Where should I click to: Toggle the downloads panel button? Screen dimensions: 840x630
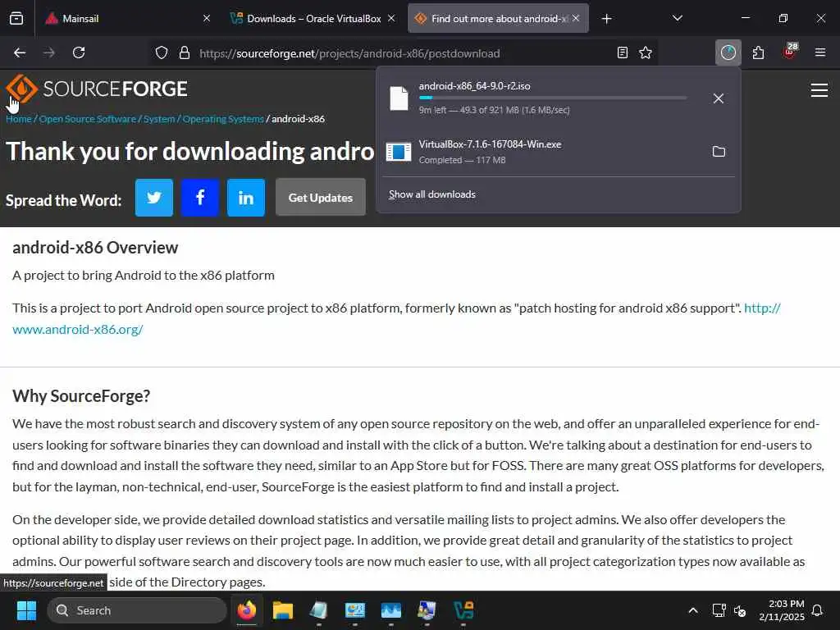tap(728, 52)
